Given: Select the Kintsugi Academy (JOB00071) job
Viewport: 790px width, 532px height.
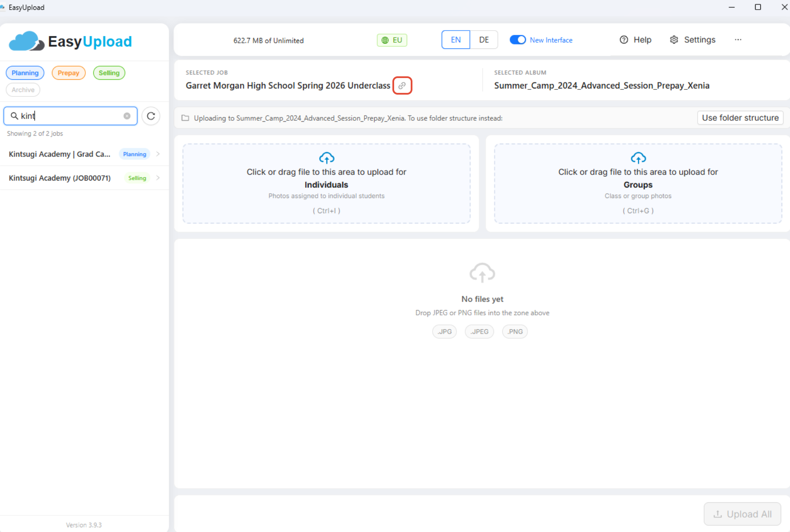Looking at the screenshot, I should point(84,178).
